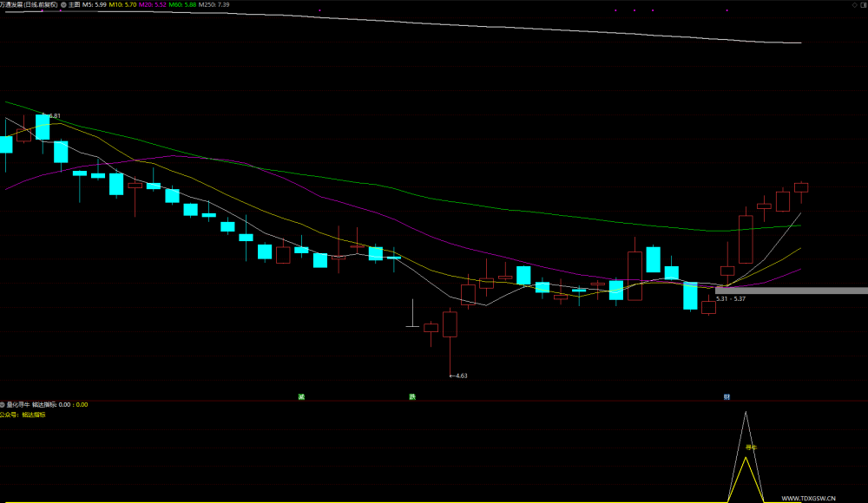Click the 4.63 low price label
The width and height of the screenshot is (868, 503).
pos(459,376)
